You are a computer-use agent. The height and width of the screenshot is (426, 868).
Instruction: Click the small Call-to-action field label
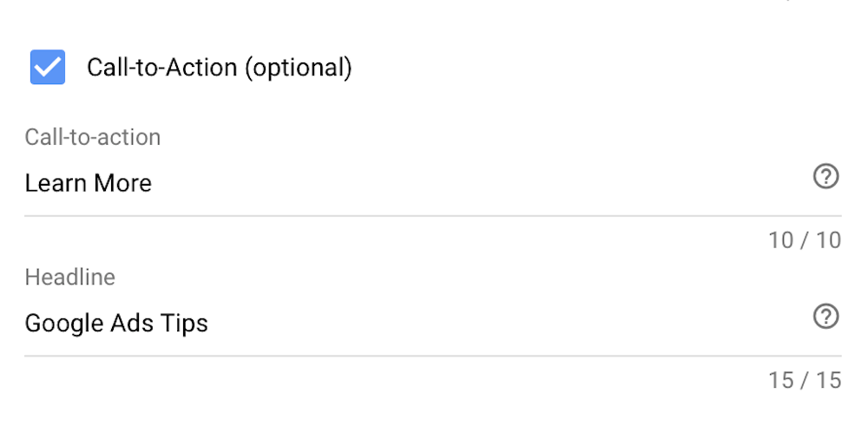click(x=93, y=137)
